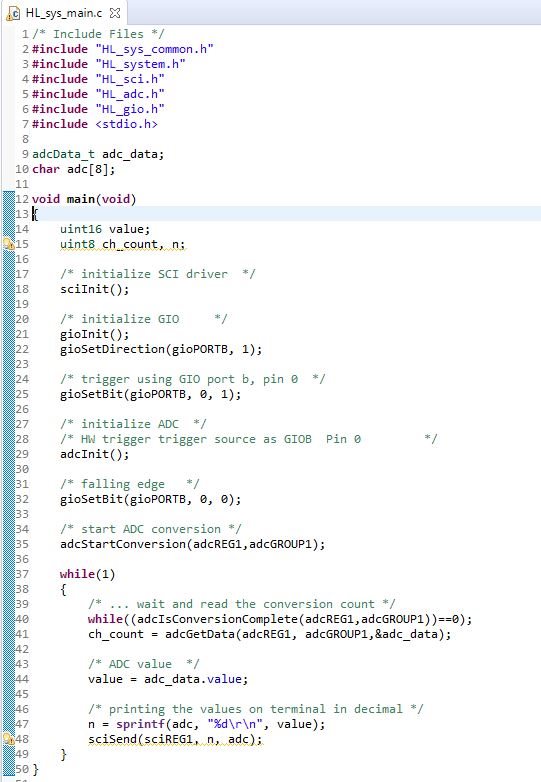Click the "trigger using GIO port b" comment
Image resolution: width=541 pixels, height=782 pixels.
coord(192,379)
